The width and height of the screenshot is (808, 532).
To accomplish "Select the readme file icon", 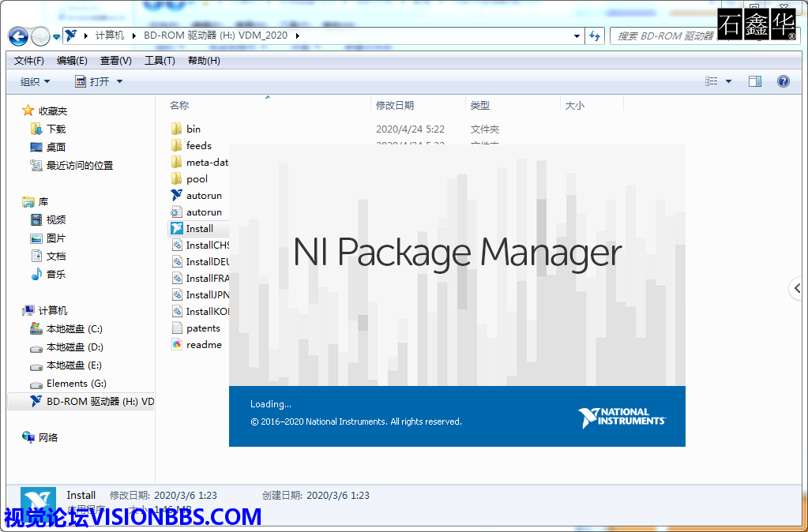I will pyautogui.click(x=177, y=345).
